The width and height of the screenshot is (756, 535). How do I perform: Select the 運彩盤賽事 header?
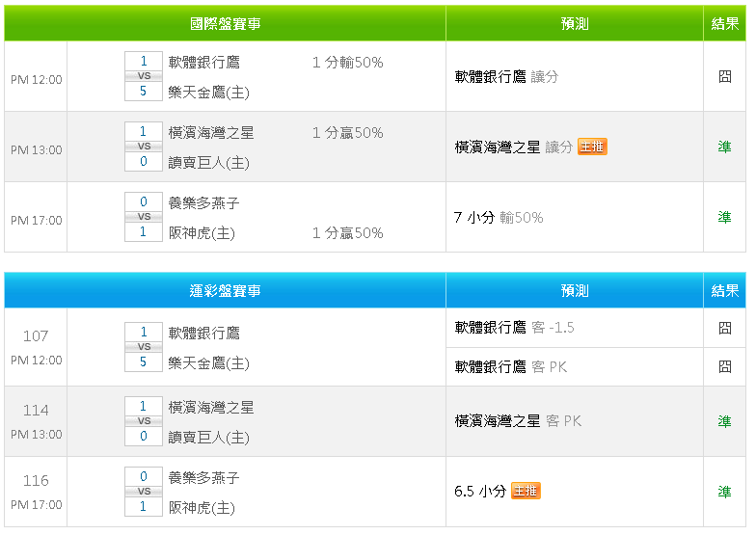[225, 290]
